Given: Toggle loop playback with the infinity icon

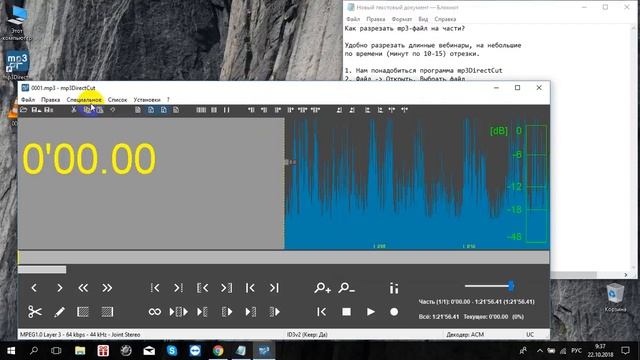Looking at the screenshot, I should (x=155, y=312).
